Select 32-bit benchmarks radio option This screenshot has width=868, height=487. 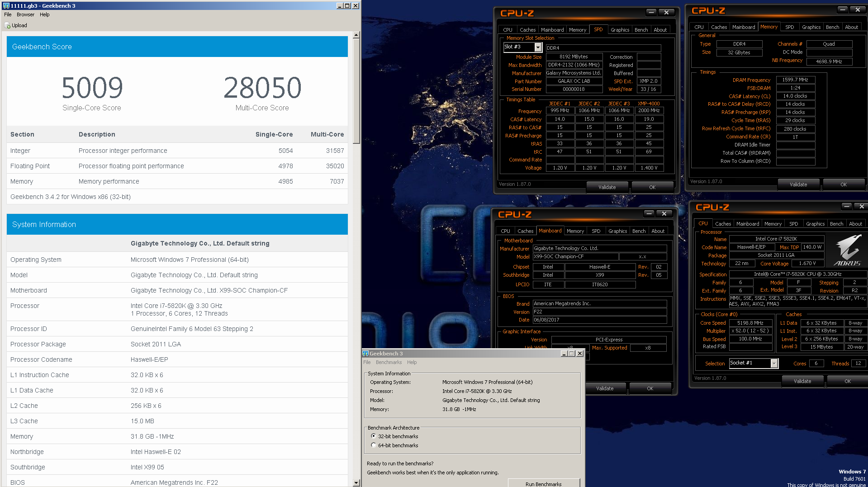374,436
